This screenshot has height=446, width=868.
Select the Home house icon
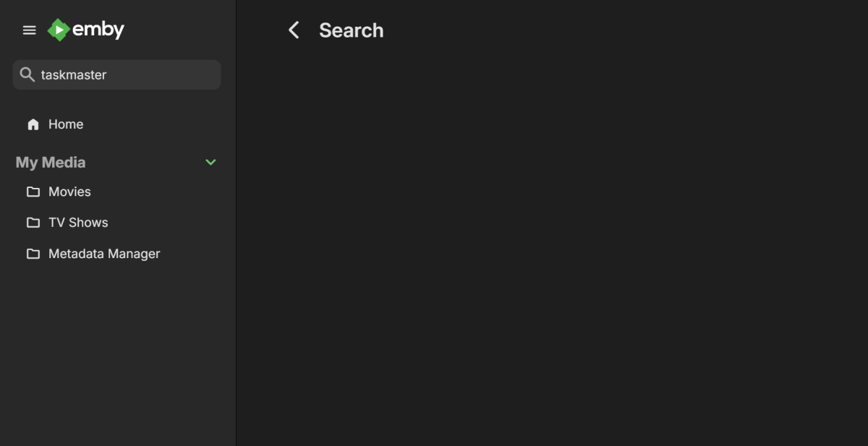pos(33,124)
